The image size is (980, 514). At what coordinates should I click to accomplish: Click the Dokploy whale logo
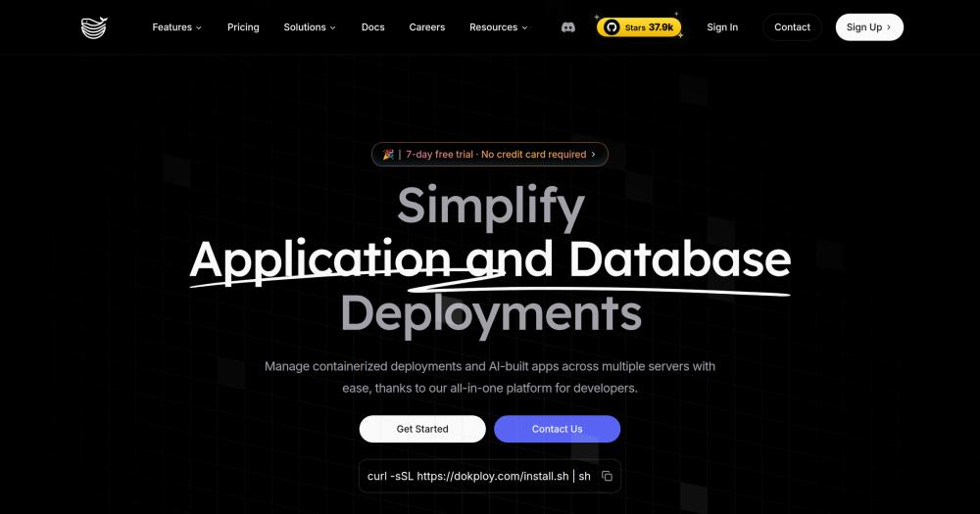coord(94,27)
